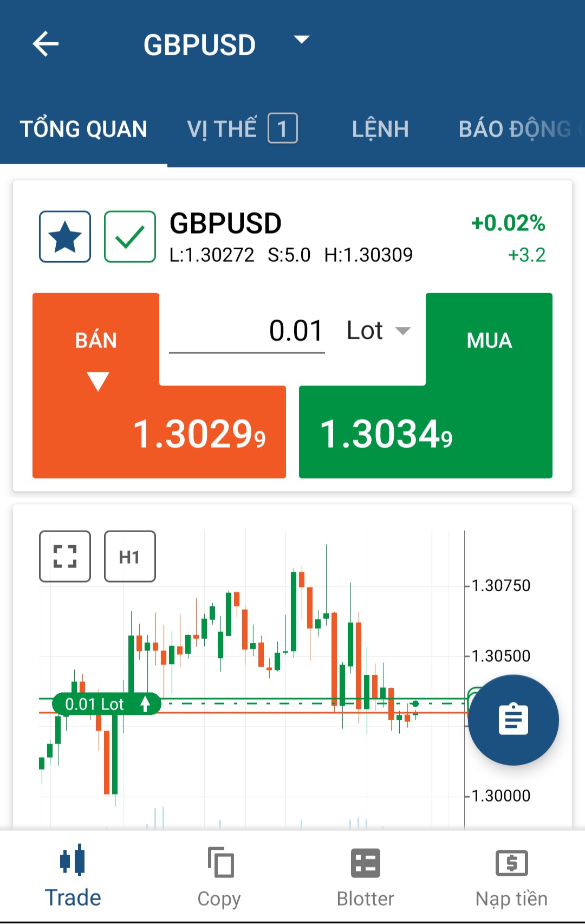Go to the BÁO ĐỘNG tab
Viewport: 585px width, 924px height.
[515, 129]
